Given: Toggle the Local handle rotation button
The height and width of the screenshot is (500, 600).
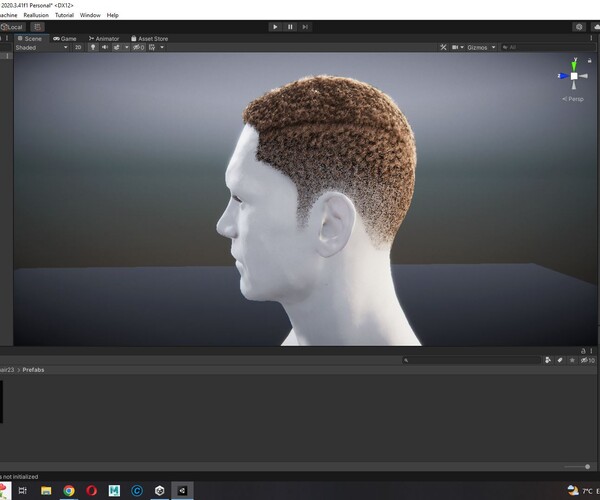Looking at the screenshot, I should pos(13,27).
